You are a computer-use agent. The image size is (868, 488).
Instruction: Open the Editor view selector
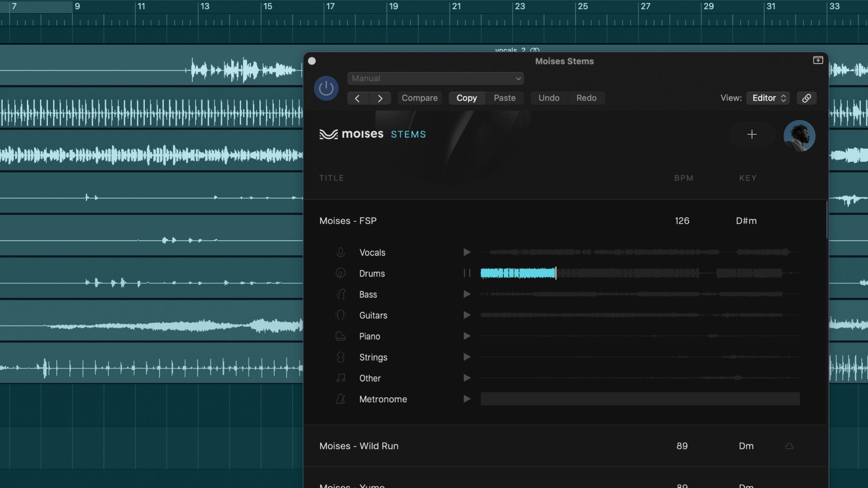click(768, 98)
